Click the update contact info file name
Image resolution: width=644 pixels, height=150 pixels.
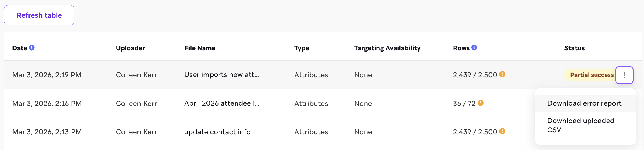(x=217, y=132)
